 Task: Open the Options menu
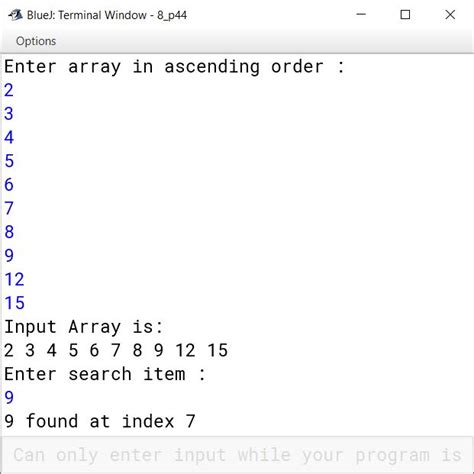pyautogui.click(x=36, y=41)
